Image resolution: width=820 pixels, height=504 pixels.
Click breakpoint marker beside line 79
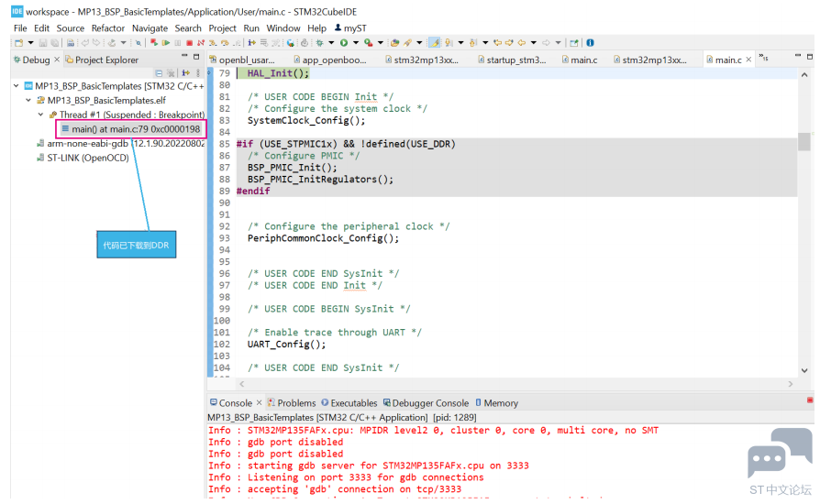pyautogui.click(x=210, y=73)
